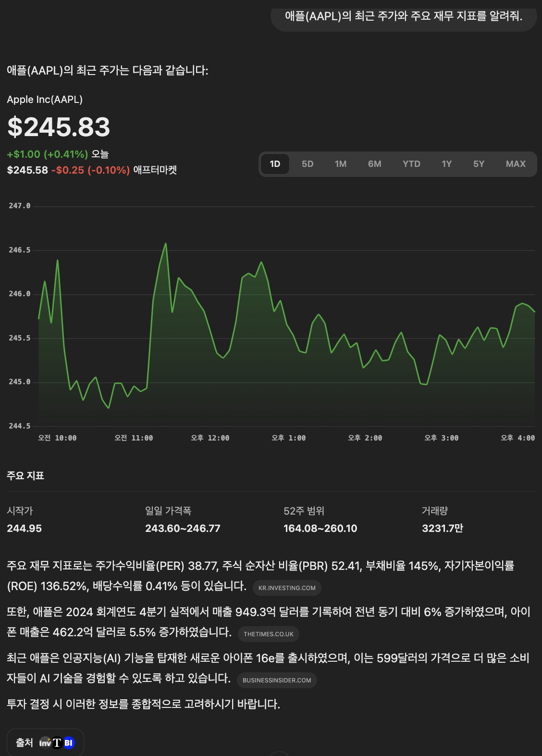Click the 주요 지표 heading
The width and height of the screenshot is (542, 756).
(25, 476)
